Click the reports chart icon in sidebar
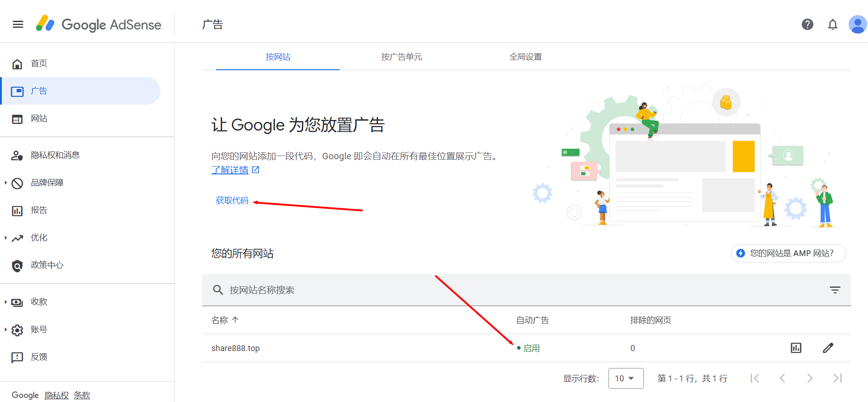Screen dimensions: 868x402 [17, 211]
